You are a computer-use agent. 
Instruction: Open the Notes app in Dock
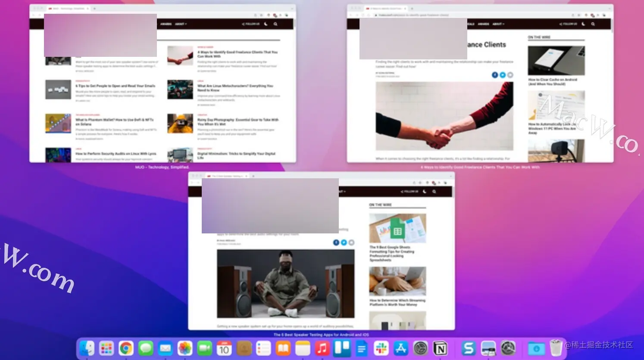tap(303, 348)
